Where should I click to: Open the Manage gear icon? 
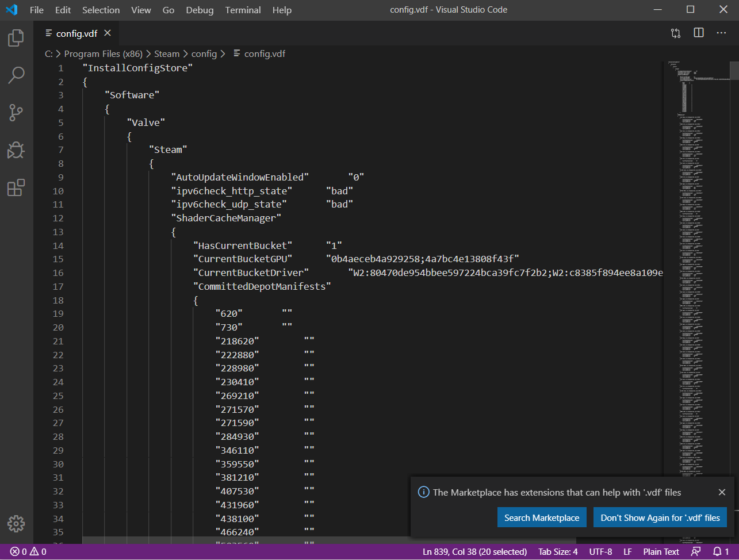pos(16,523)
